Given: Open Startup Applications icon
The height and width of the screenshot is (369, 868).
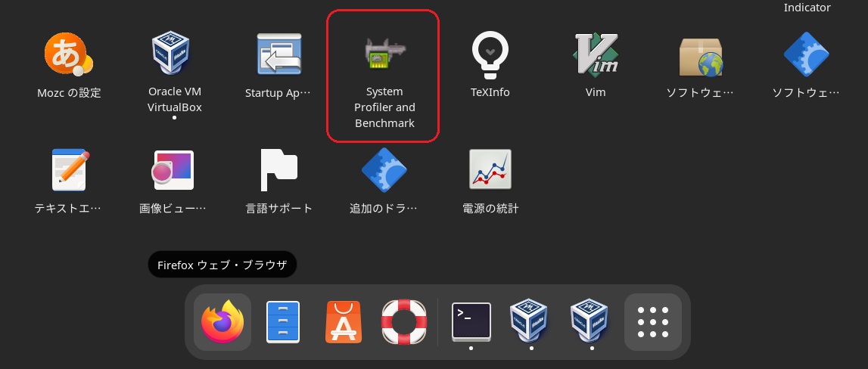Looking at the screenshot, I should [279, 54].
